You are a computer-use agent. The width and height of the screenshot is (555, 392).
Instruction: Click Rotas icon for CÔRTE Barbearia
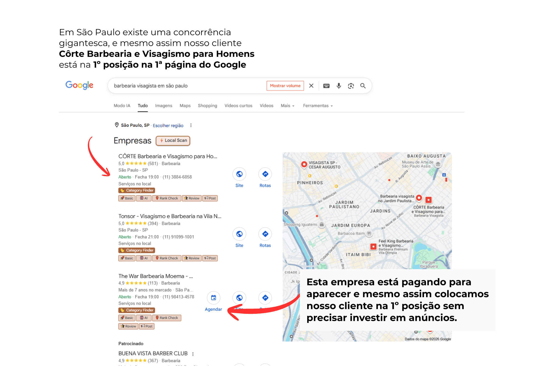(265, 174)
